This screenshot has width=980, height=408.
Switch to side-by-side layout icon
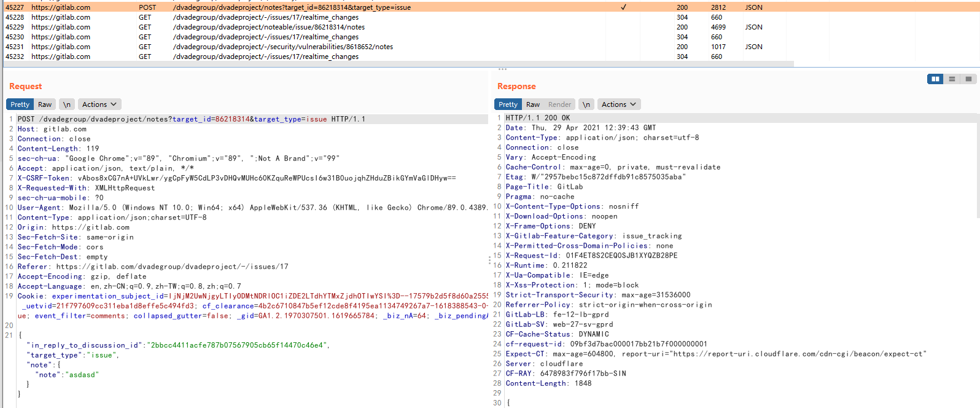[x=935, y=79]
